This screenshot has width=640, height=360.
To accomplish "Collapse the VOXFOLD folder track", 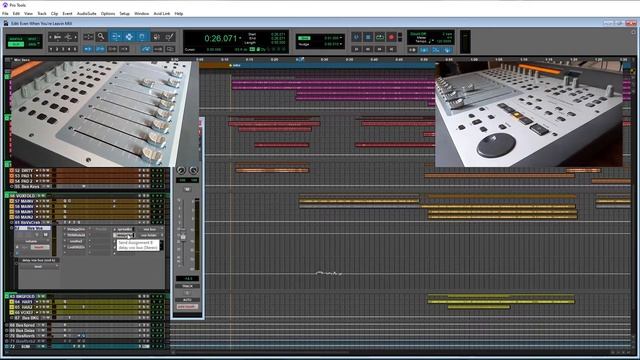I will point(7,196).
